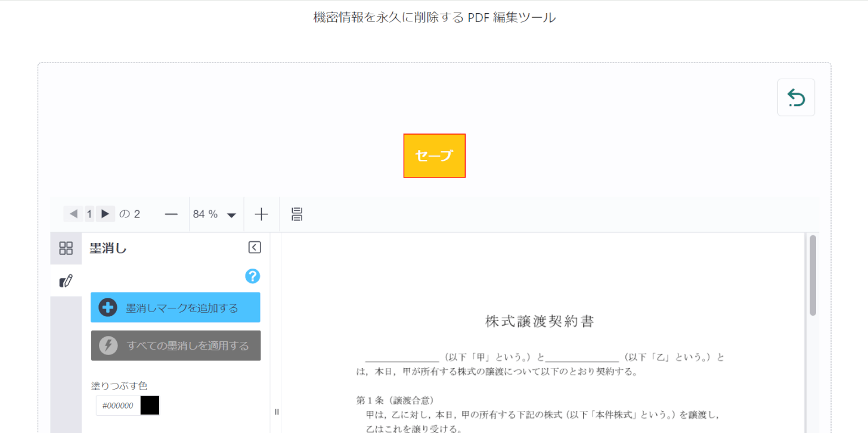The height and width of the screenshot is (433, 868).
Task: Collapse the 墨消し panel with chevron
Action: point(255,248)
